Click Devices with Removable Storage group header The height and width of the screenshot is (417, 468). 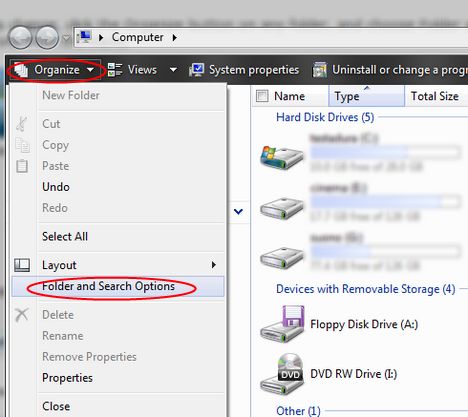click(366, 289)
